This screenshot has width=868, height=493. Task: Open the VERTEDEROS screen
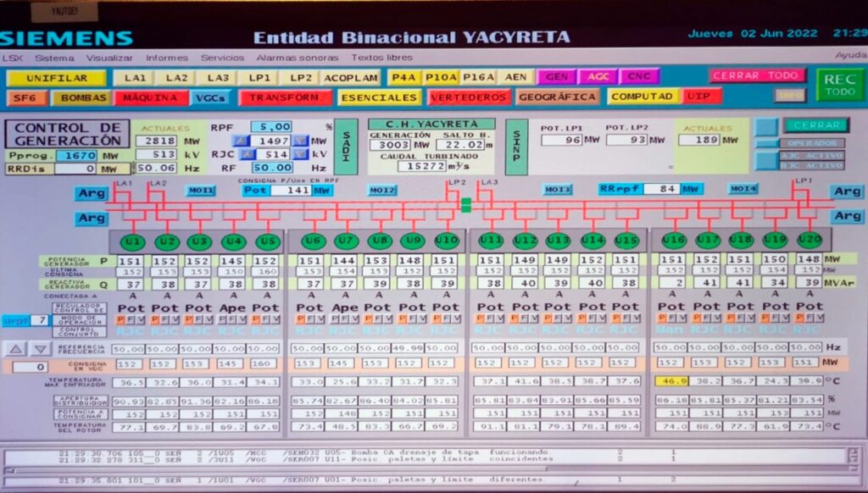[x=469, y=97]
